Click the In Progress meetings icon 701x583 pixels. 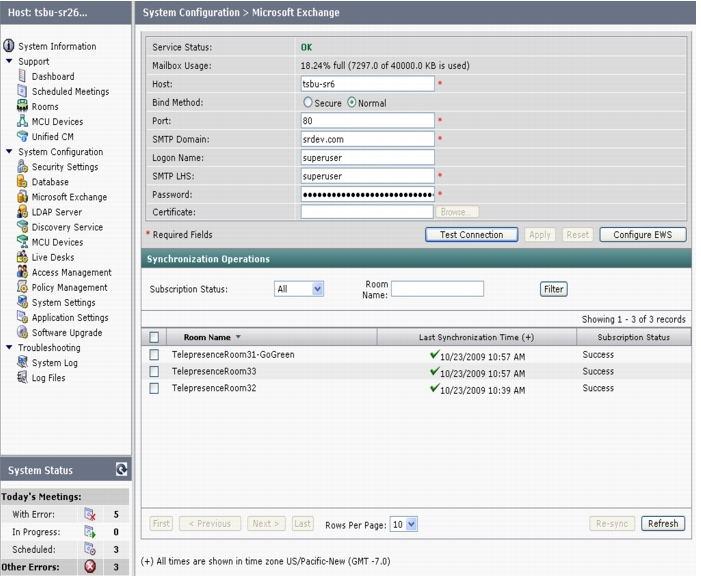[90, 532]
